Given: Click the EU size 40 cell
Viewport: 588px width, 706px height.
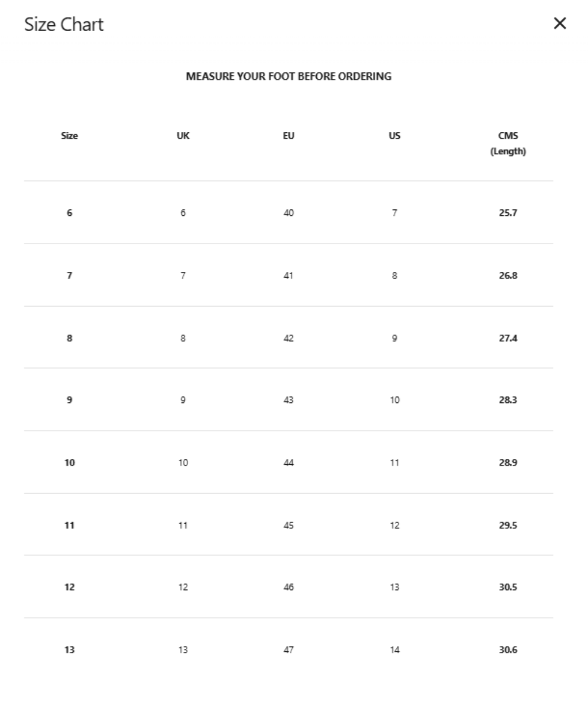Looking at the screenshot, I should pos(289,213).
